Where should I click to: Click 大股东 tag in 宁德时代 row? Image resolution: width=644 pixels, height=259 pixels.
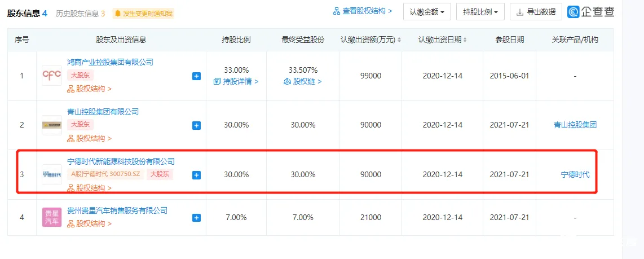[160, 174]
